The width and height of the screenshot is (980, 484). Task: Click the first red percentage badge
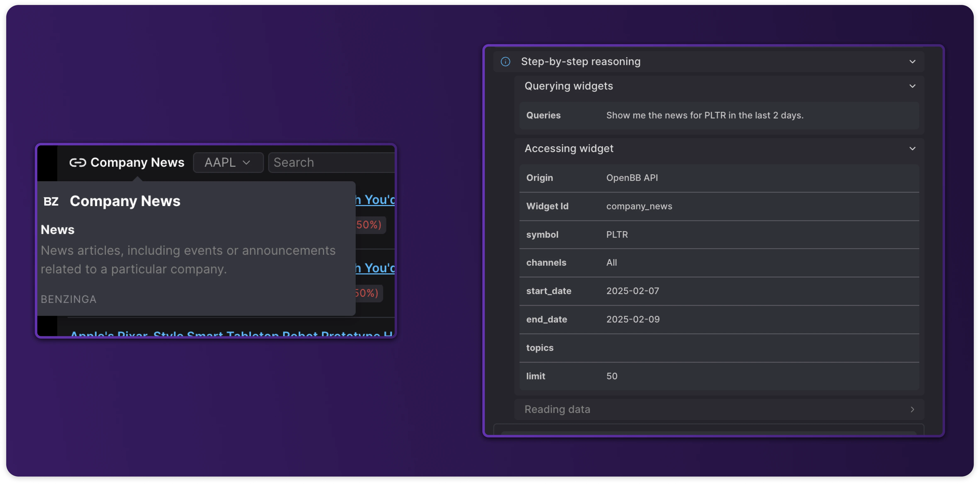[x=369, y=225]
